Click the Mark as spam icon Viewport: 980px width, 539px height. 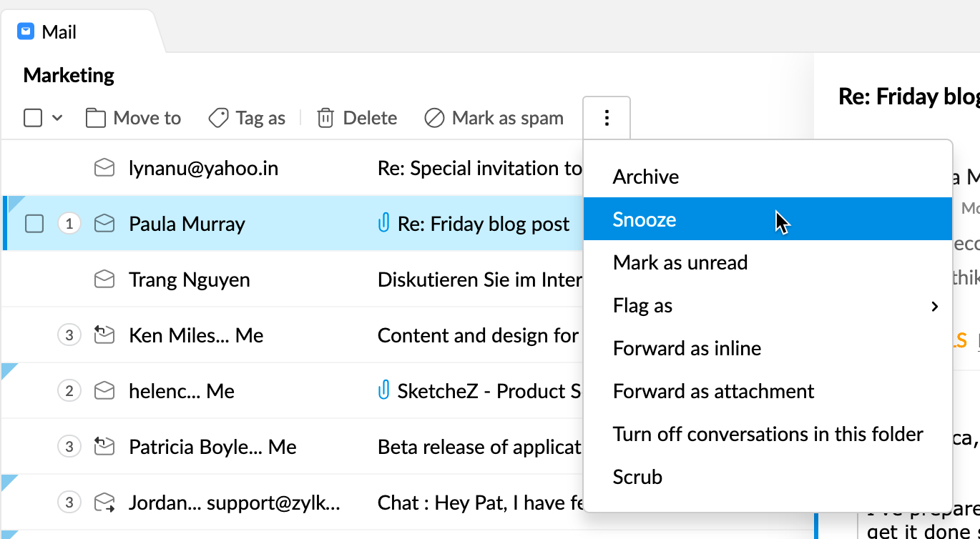click(x=434, y=118)
